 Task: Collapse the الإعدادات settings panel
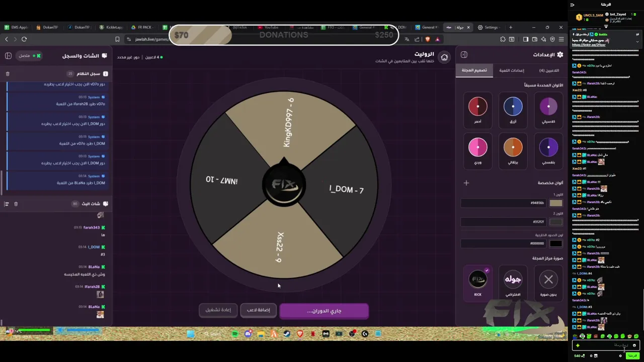(x=464, y=54)
